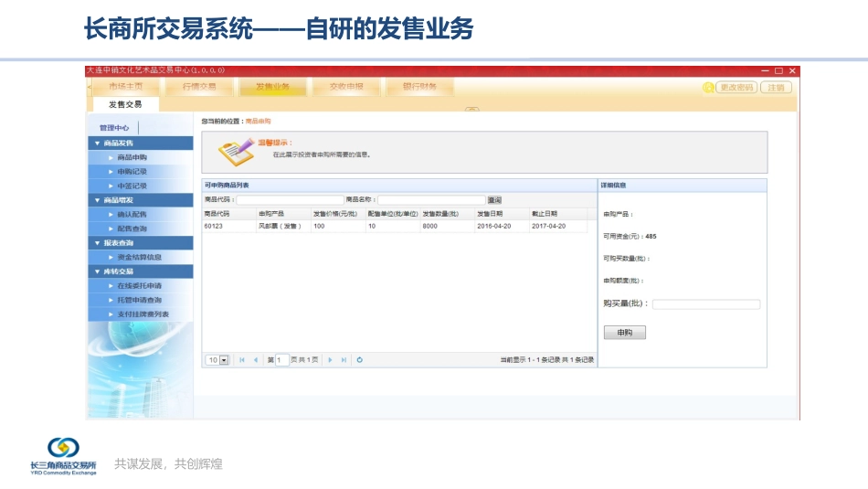Collapse the 库转交易 sidebar group

pyautogui.click(x=141, y=271)
